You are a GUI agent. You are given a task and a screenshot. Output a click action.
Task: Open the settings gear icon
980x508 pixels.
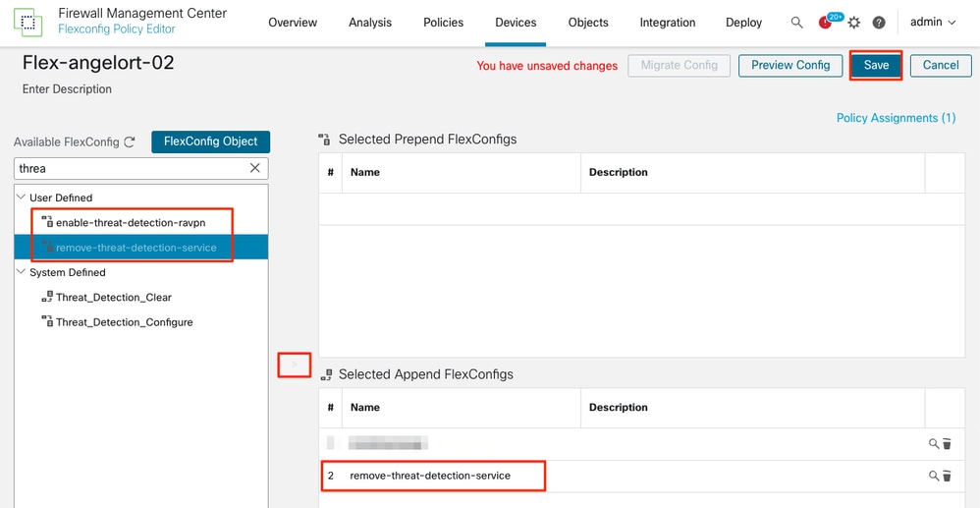click(x=853, y=23)
